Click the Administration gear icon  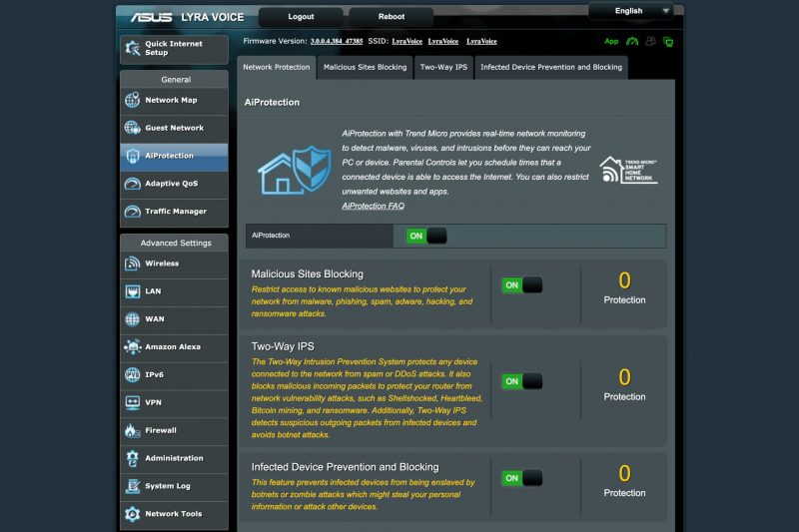point(133,458)
